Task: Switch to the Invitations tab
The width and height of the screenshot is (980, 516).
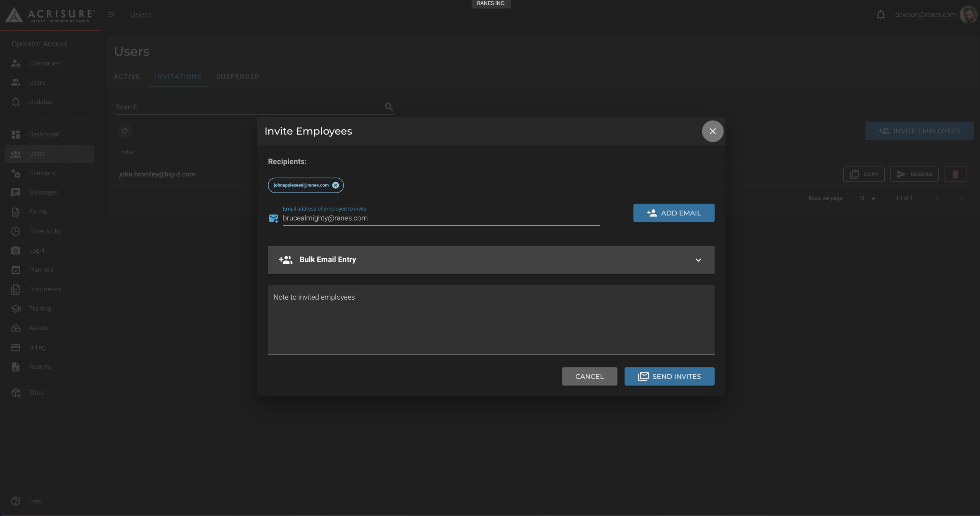Action: point(178,77)
